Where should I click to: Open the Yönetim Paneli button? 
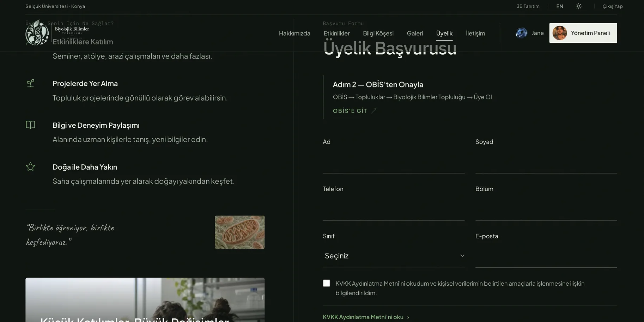pyautogui.click(x=583, y=33)
